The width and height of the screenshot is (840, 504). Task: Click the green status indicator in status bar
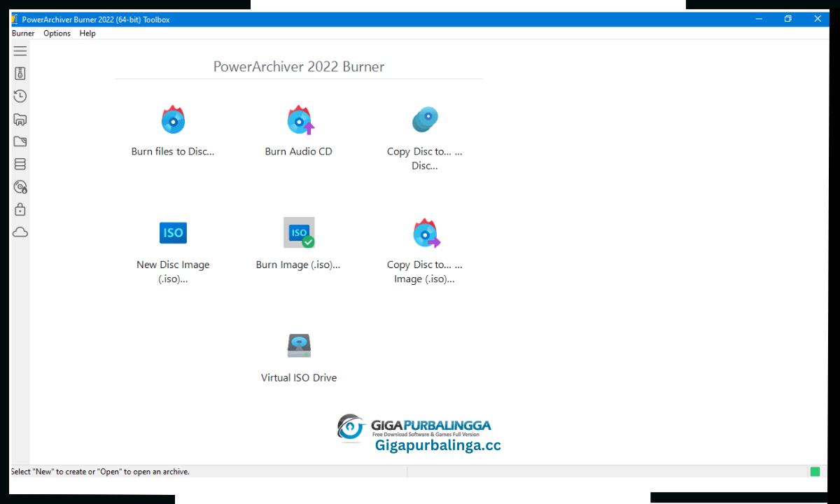point(815,472)
